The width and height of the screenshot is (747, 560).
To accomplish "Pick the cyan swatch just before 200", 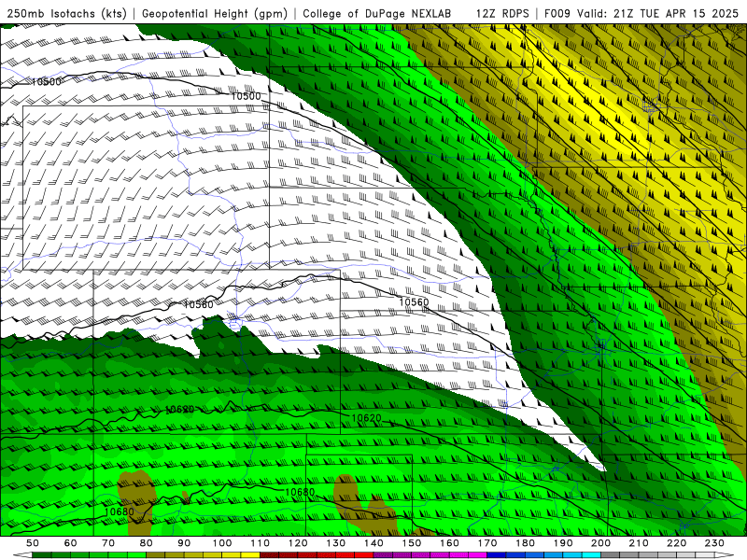I will [591, 555].
